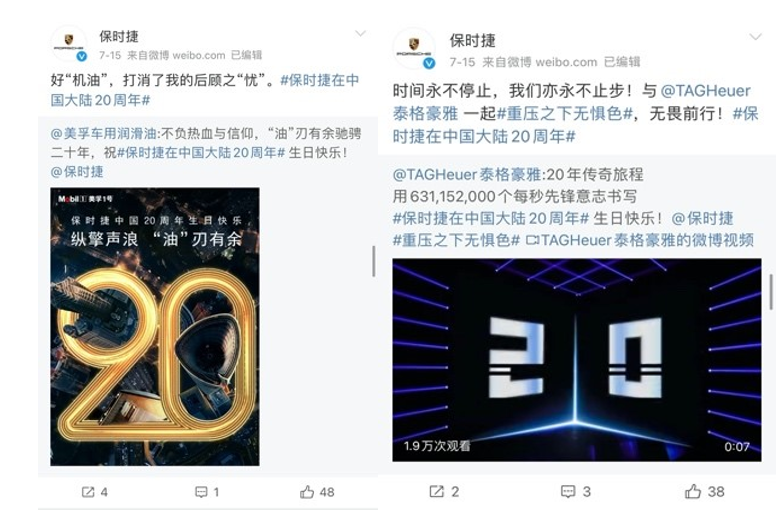Click repost icon on left post
The image size is (776, 525).
(x=88, y=491)
